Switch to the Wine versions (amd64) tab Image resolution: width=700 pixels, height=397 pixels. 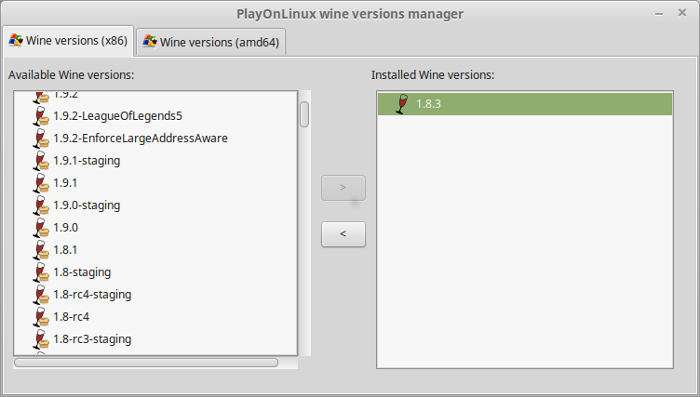click(x=211, y=42)
